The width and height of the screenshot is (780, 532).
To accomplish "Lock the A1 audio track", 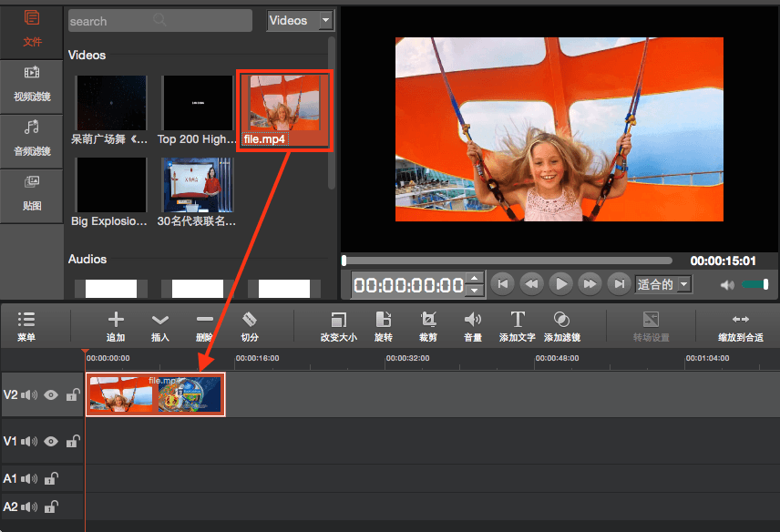I will (x=51, y=478).
